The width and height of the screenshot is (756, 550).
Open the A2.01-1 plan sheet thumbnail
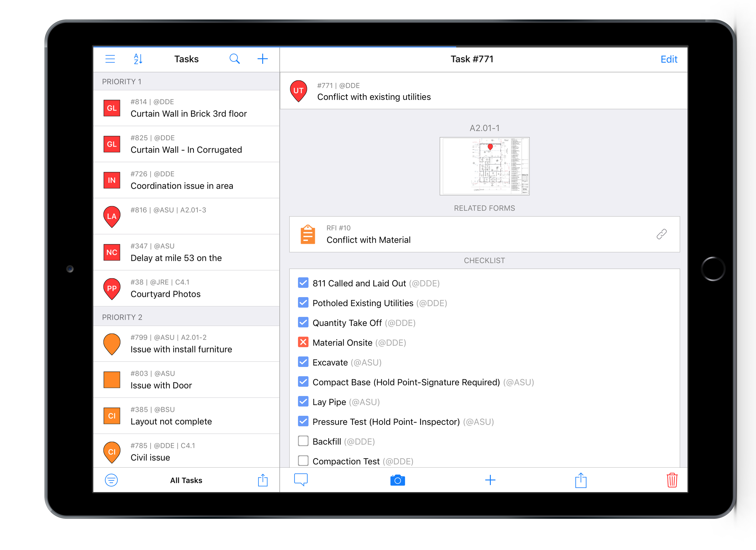484,166
